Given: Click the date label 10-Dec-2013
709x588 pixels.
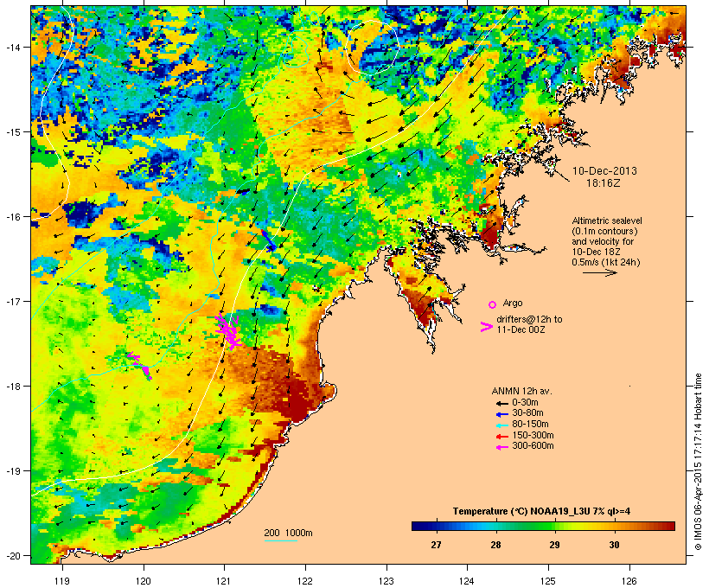Looking at the screenshot, I should [x=604, y=171].
